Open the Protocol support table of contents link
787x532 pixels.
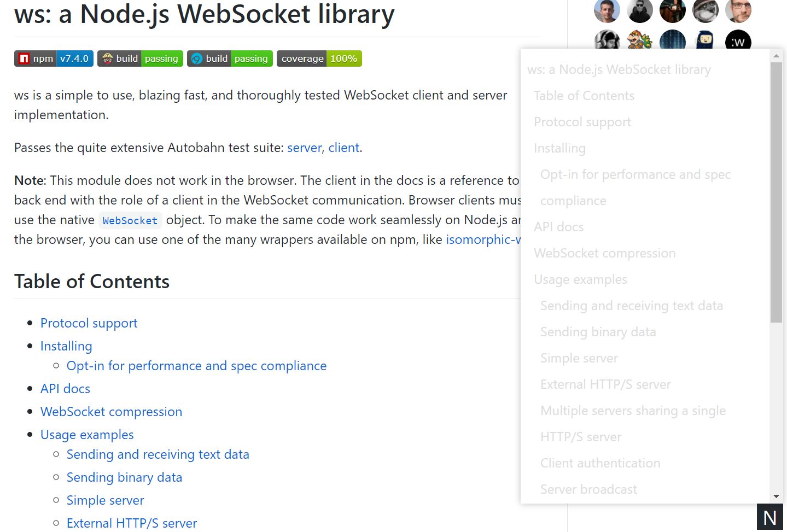pos(89,323)
